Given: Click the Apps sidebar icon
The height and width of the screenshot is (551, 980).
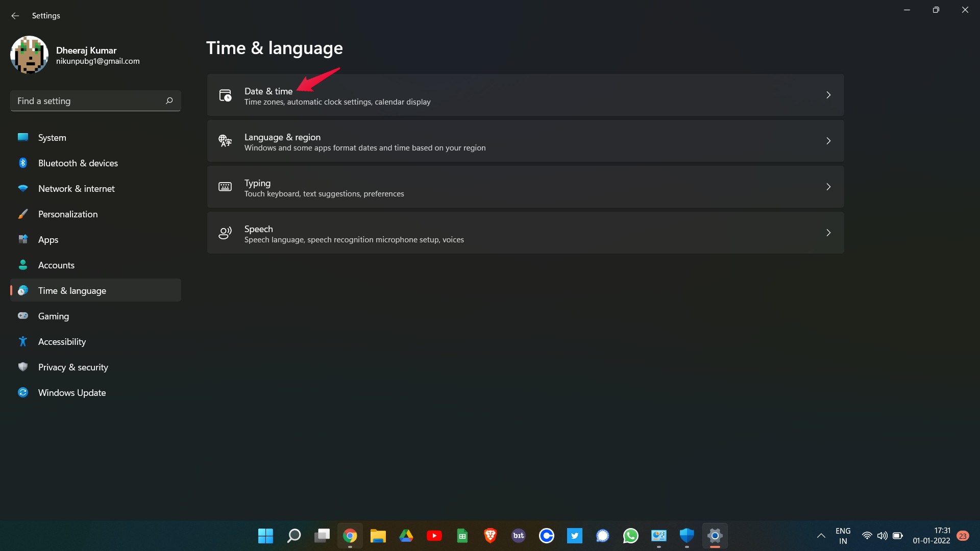Looking at the screenshot, I should (23, 239).
